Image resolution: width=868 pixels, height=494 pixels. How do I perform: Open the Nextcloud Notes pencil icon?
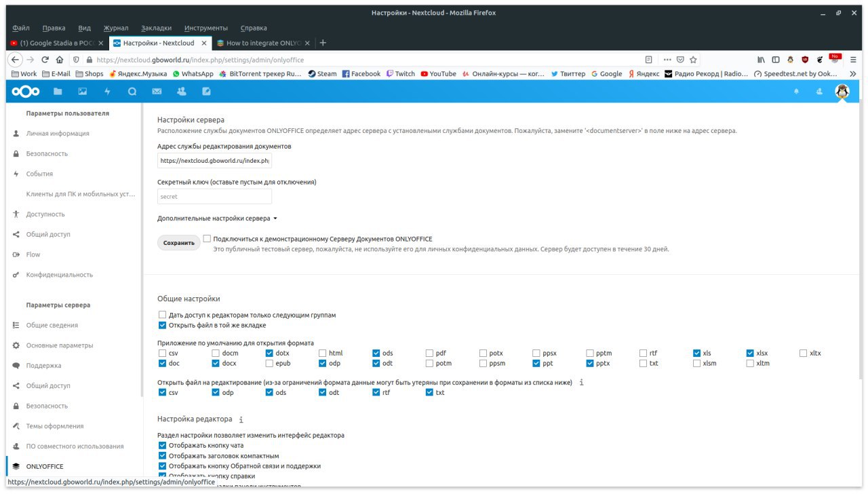click(x=206, y=91)
